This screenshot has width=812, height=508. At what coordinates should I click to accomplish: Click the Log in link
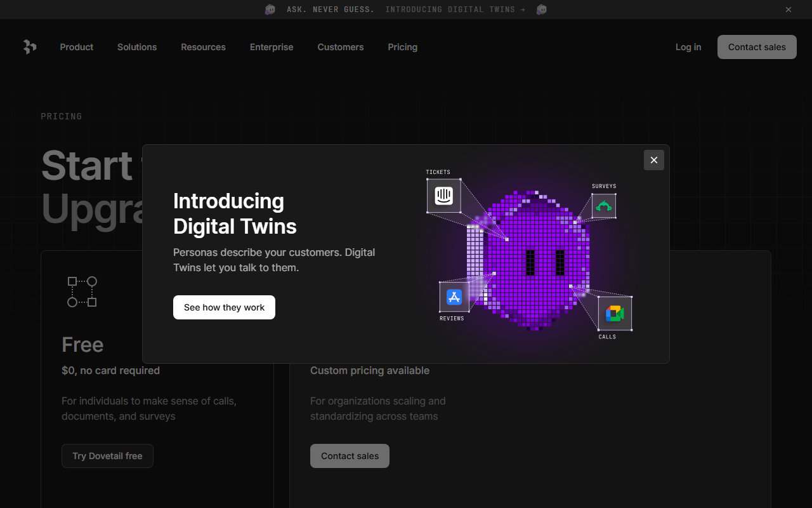(688, 47)
